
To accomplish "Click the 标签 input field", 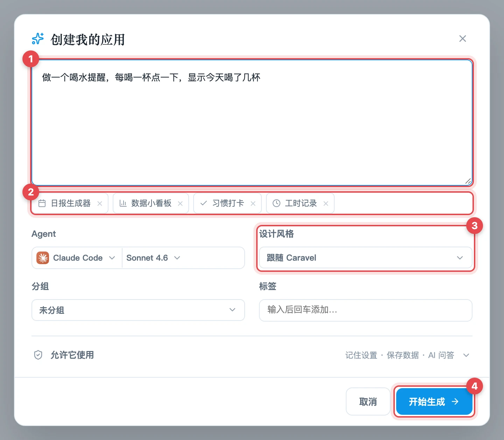I will click(x=366, y=310).
